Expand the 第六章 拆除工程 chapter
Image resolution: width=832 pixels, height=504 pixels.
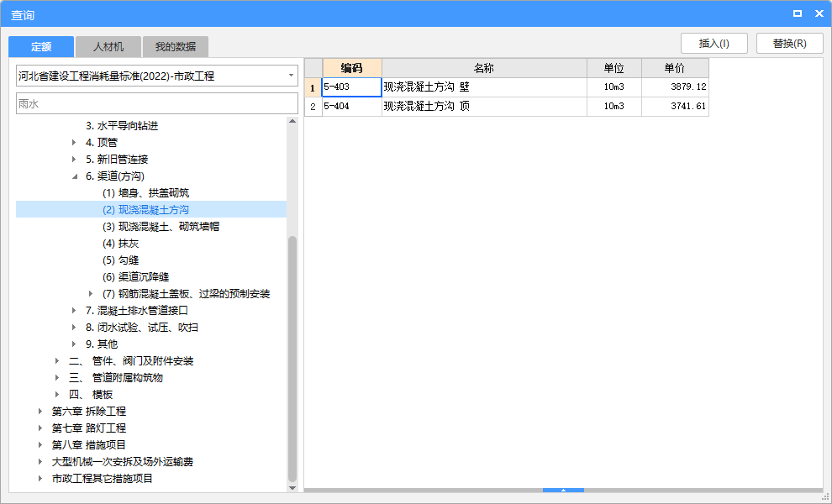[x=38, y=411]
